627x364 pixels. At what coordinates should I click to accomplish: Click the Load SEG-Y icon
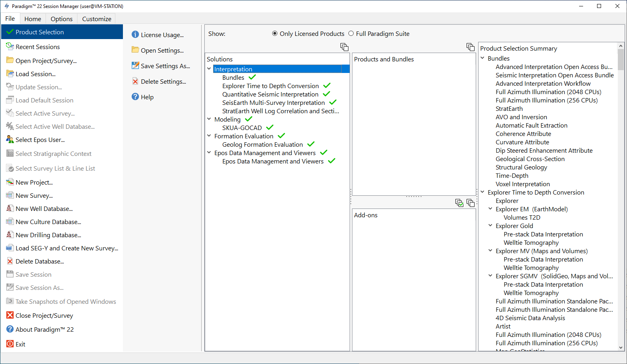10,248
